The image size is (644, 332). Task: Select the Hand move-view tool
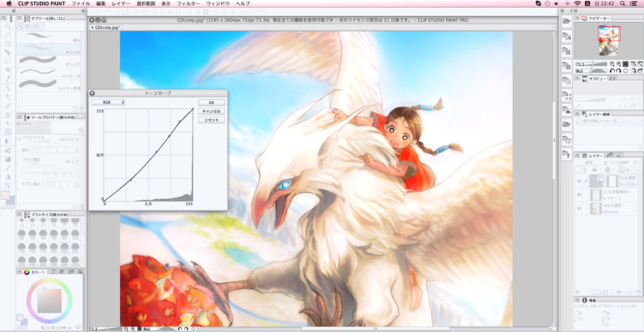click(8, 35)
